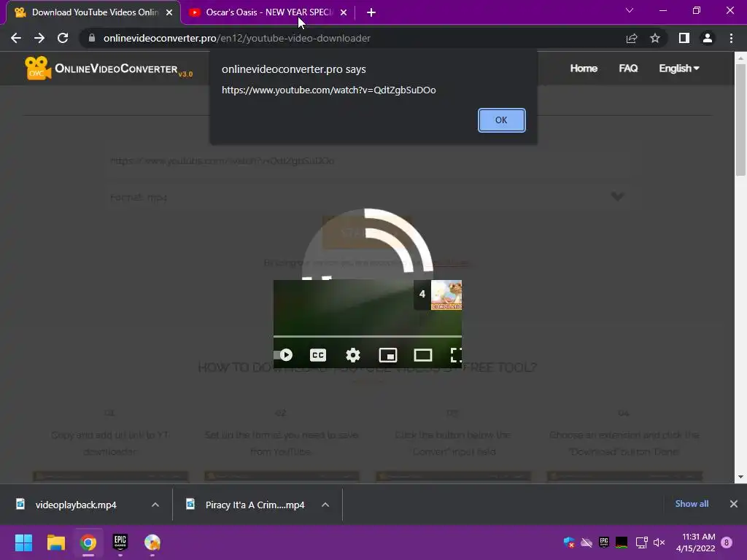
Task: Expand the English language dropdown
Action: 679,69
